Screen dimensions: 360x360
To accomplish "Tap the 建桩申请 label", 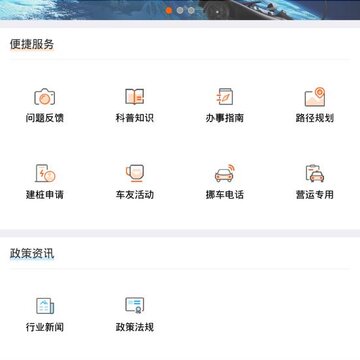I will coord(45,194).
